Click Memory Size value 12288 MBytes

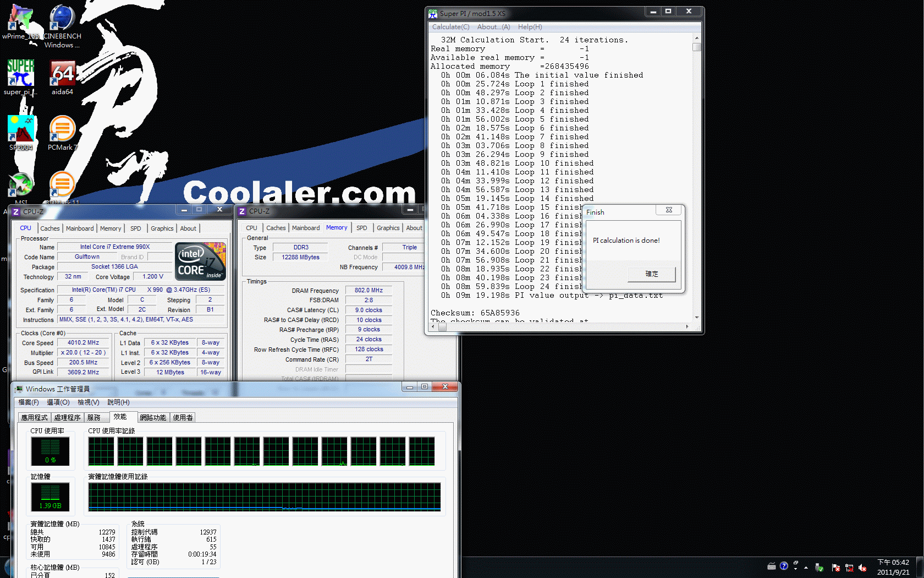300,257
